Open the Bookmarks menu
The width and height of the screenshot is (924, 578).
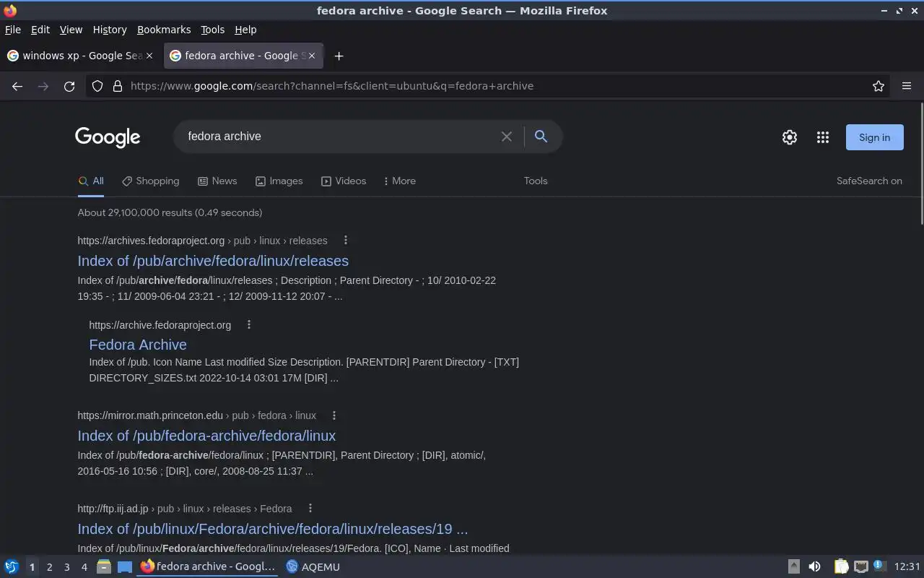[164, 30]
